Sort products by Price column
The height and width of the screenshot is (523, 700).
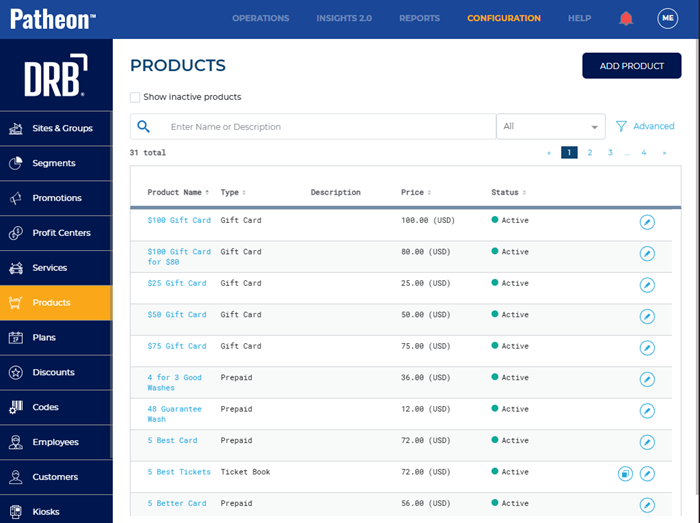pyautogui.click(x=415, y=192)
